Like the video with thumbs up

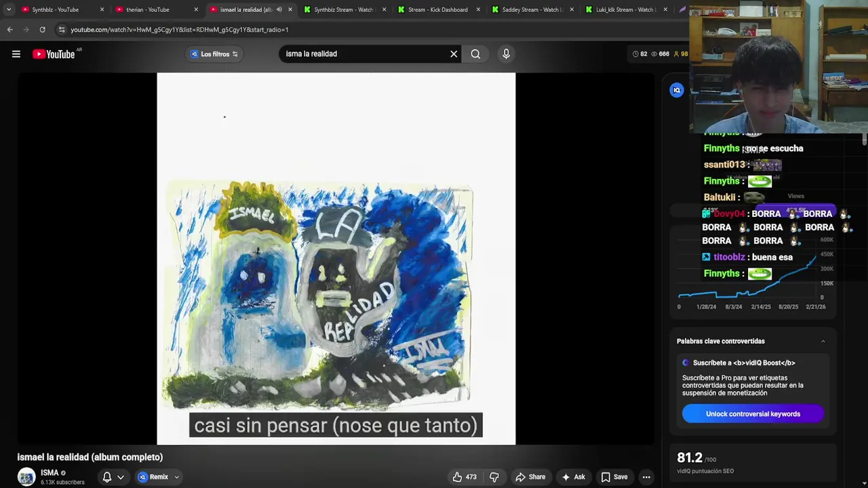pos(465,477)
